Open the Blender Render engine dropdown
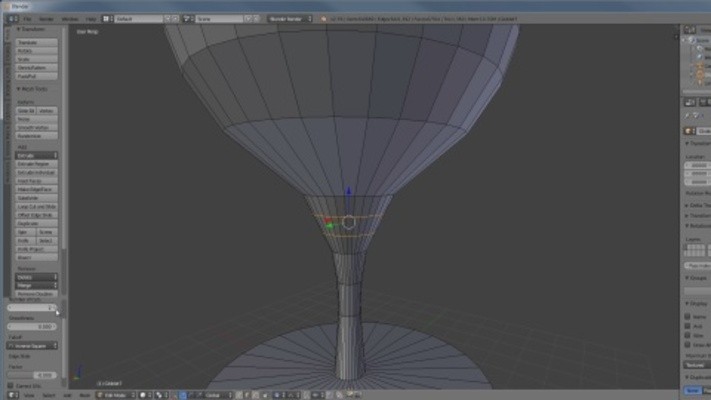 290,19
